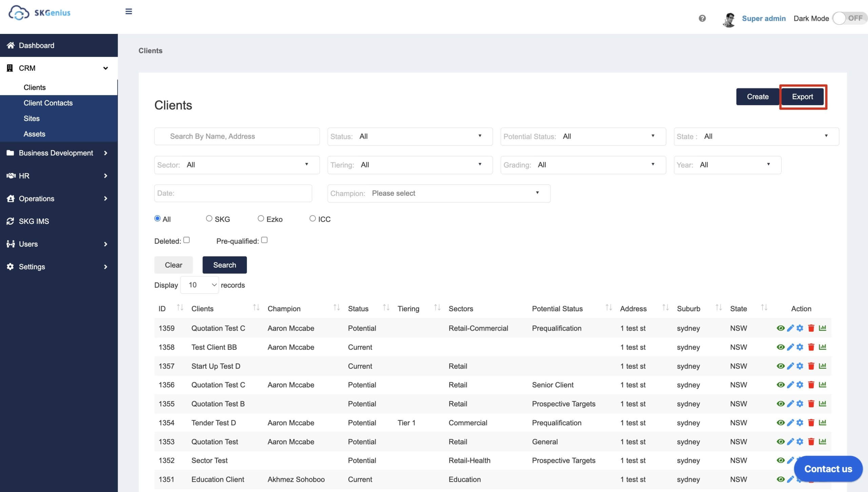Delete client 1356 with trash icon
Viewport: 868px width, 492px height.
coord(811,385)
